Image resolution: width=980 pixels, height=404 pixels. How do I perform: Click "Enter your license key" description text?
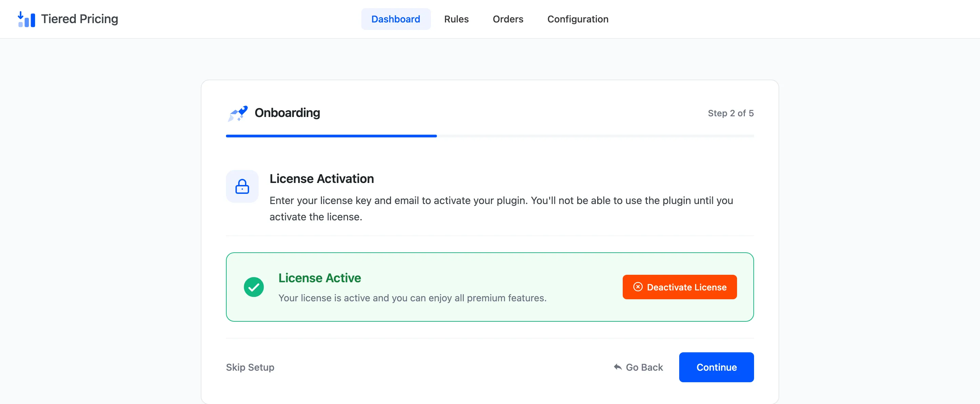501,208
